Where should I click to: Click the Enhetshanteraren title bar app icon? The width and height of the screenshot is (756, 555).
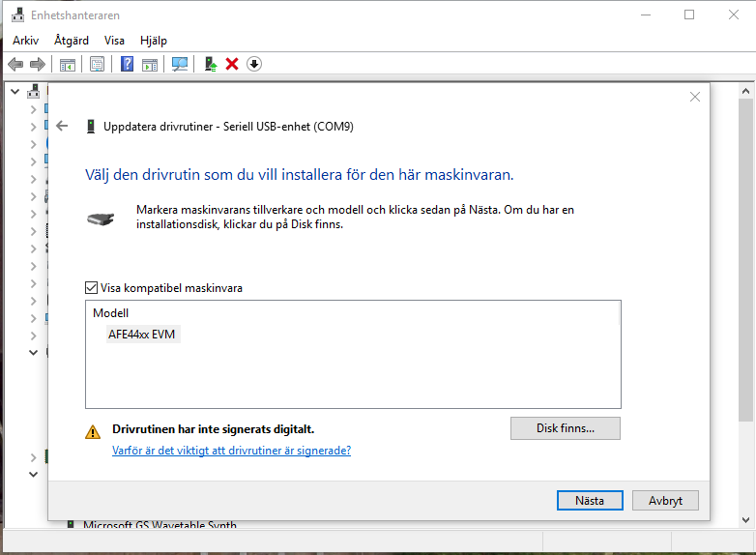click(x=17, y=15)
